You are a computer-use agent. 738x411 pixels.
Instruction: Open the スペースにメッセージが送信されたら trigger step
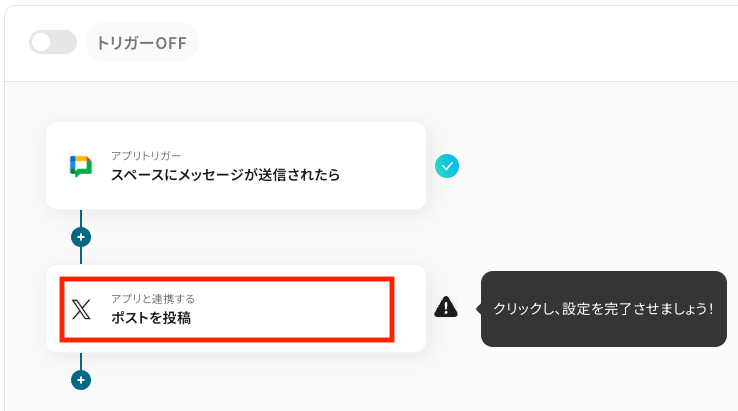(225, 175)
